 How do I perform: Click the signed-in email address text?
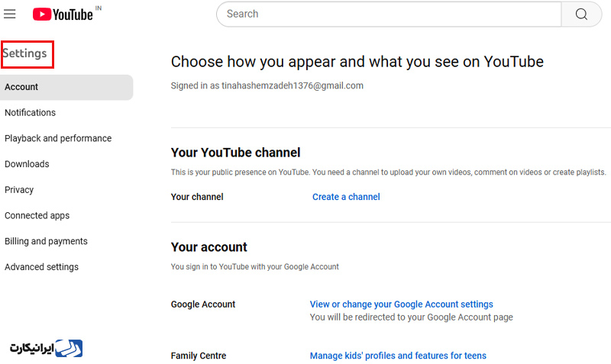pyautogui.click(x=293, y=85)
